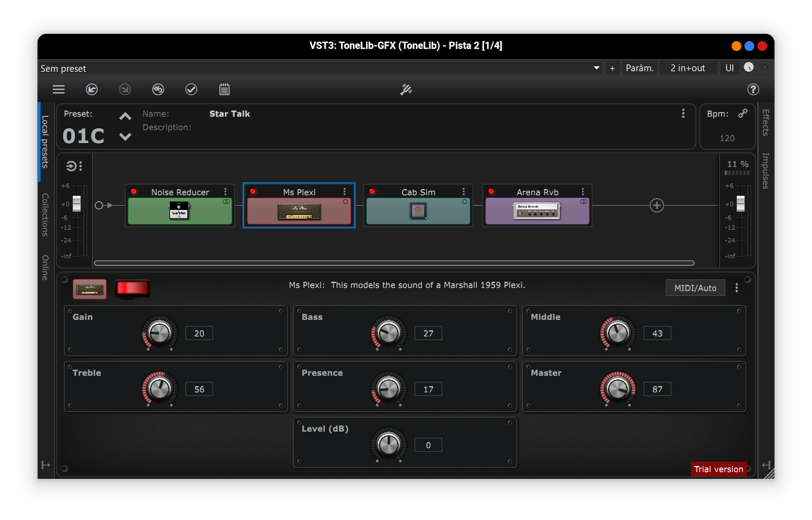Click the Bpm link sync icon

743,114
